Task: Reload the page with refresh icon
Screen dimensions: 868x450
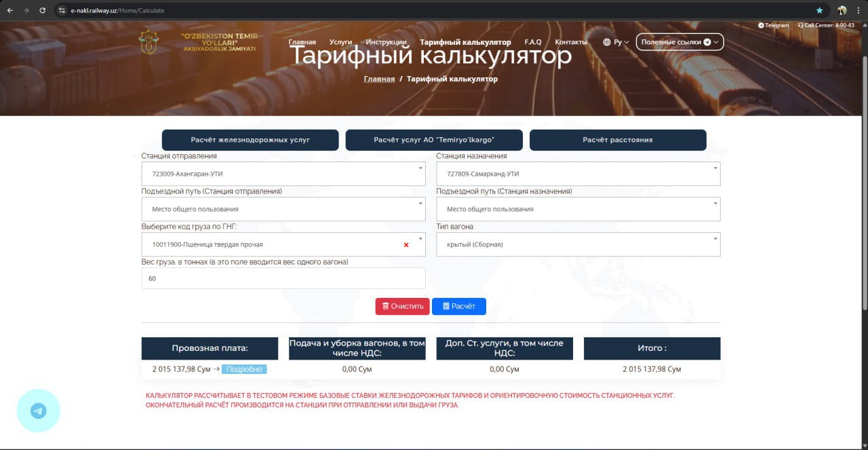Action: pyautogui.click(x=43, y=10)
